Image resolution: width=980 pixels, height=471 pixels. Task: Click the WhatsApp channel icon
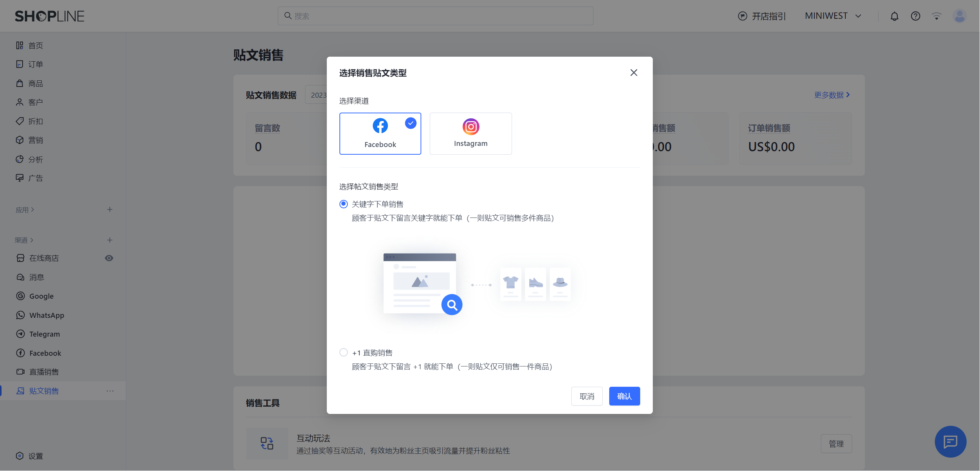[21, 315]
